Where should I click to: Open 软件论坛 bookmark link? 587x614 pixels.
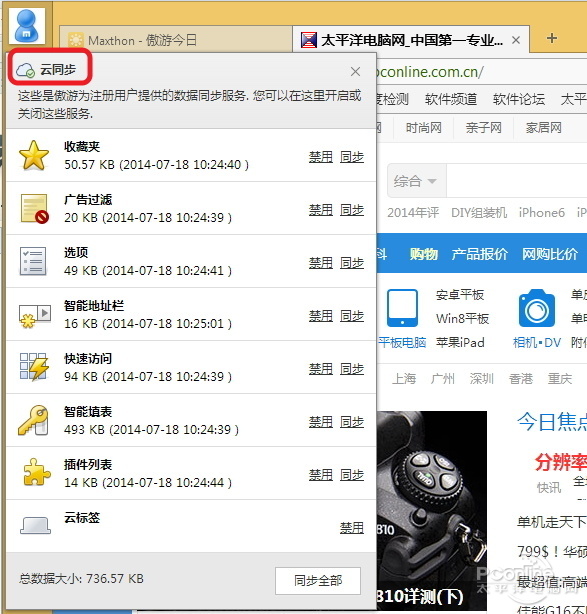point(518,99)
